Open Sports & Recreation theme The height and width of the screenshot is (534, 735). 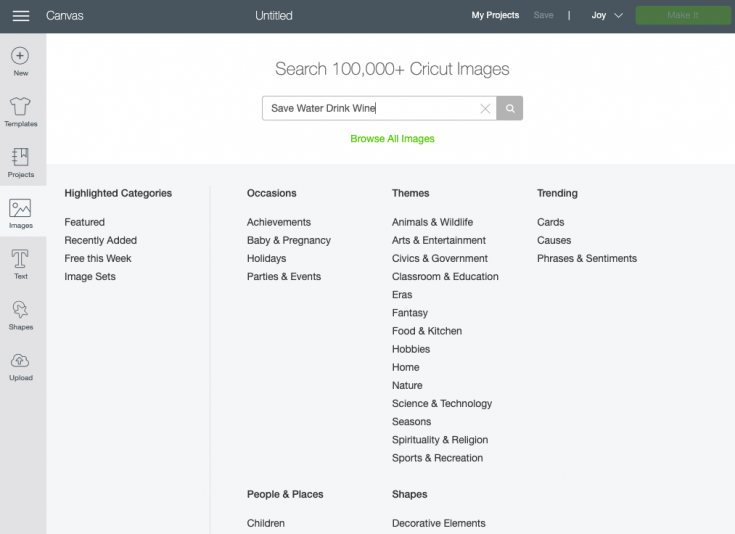coord(437,458)
